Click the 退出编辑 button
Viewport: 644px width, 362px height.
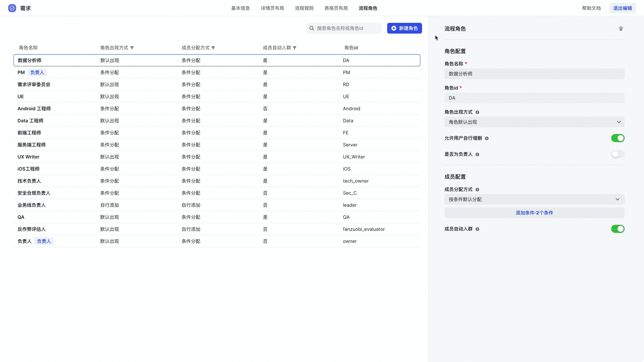tap(622, 8)
